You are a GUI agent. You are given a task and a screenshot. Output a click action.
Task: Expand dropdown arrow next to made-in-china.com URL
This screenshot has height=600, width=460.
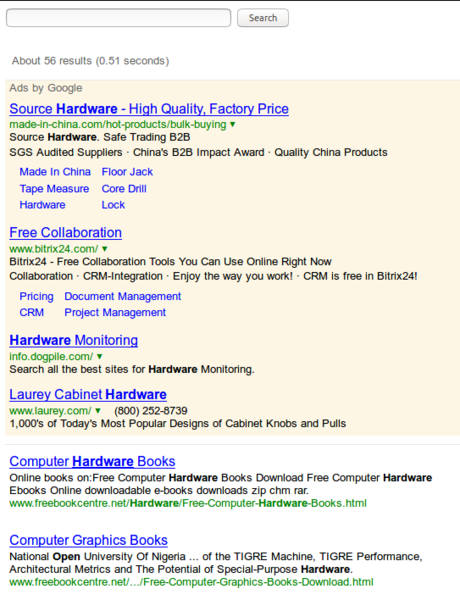tap(233, 124)
